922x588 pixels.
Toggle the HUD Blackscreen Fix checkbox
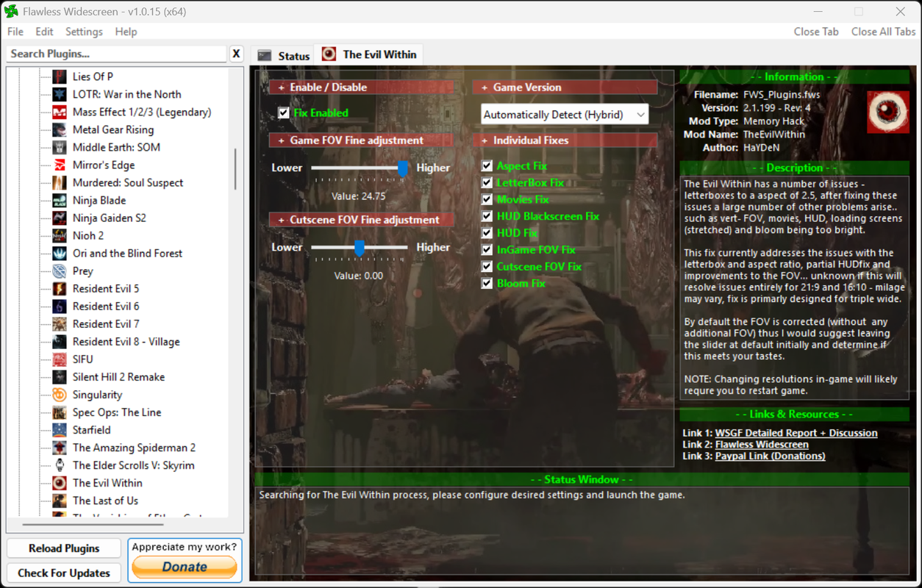[x=487, y=216]
